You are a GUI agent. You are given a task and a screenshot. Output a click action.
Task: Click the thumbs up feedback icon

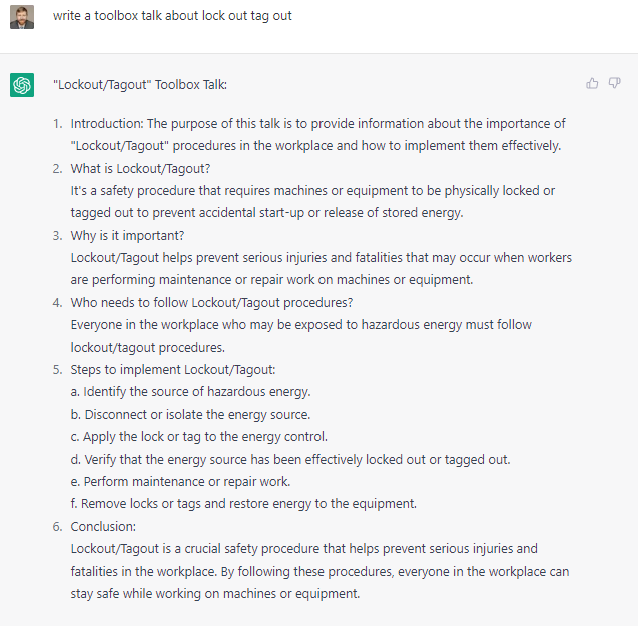pyautogui.click(x=593, y=83)
